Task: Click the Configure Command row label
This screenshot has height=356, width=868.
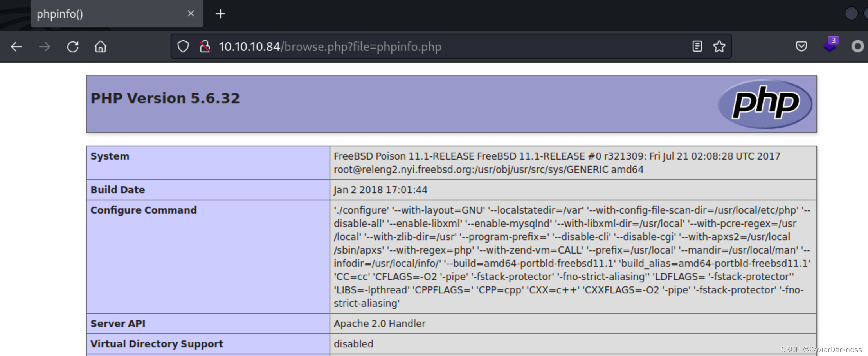Action: (x=143, y=210)
